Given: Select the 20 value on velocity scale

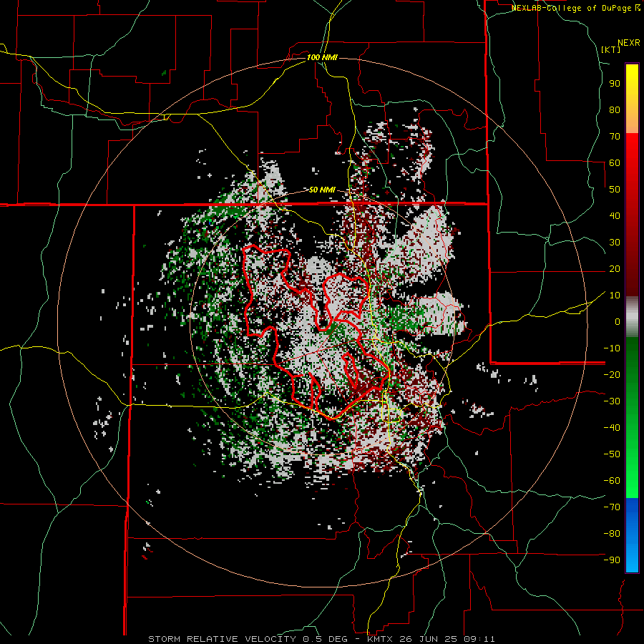Looking at the screenshot, I should tap(615, 269).
